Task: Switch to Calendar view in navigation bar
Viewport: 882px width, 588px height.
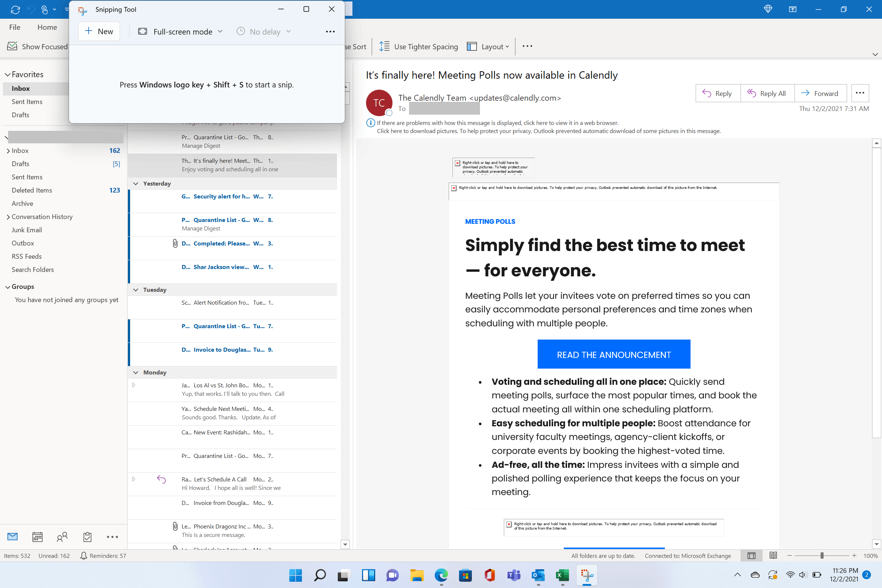Action: (37, 537)
